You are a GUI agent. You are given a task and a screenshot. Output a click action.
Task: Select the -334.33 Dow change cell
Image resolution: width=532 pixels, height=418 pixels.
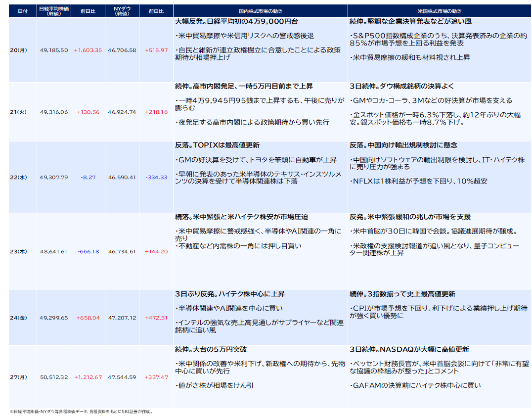coord(156,177)
